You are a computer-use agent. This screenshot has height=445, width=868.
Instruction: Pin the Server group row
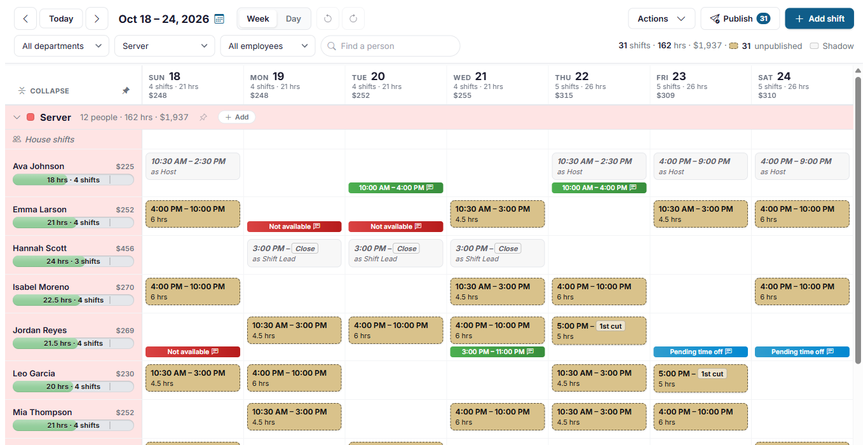203,117
